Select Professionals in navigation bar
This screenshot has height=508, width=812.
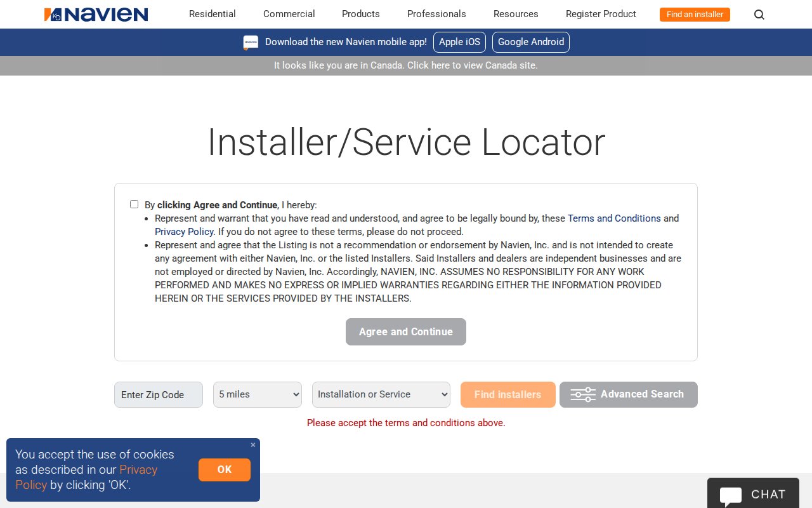(436, 14)
